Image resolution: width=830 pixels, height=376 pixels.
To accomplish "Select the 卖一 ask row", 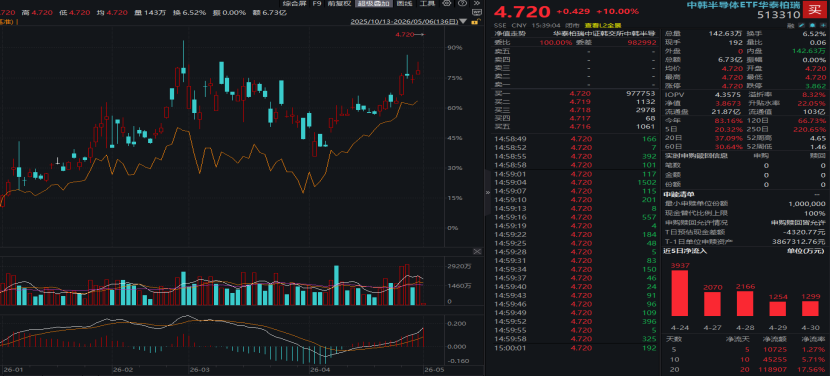I will [x=576, y=84].
